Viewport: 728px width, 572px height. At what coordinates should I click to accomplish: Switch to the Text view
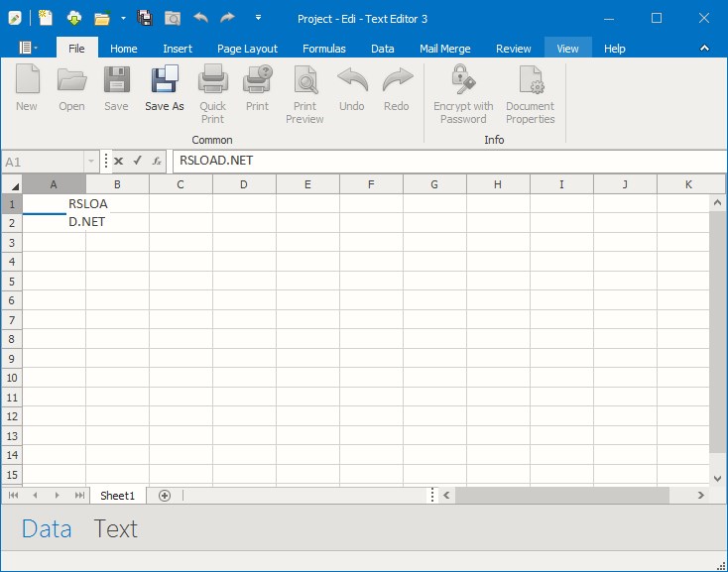(x=115, y=529)
